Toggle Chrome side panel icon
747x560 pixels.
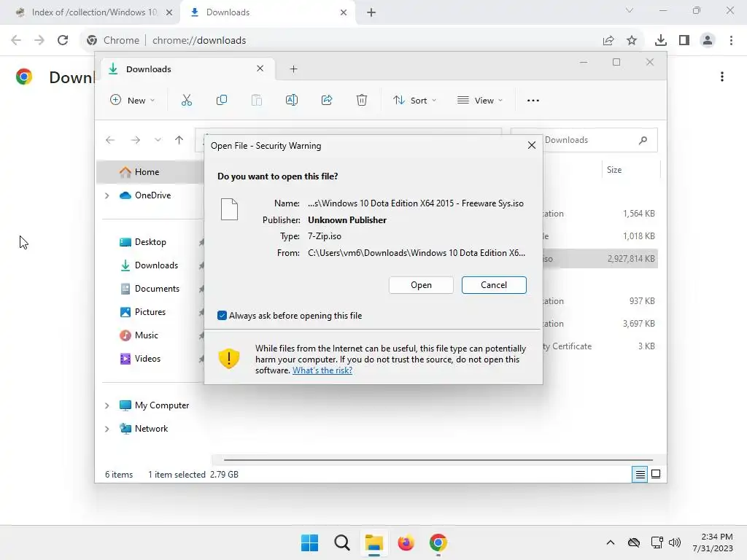[x=684, y=41]
